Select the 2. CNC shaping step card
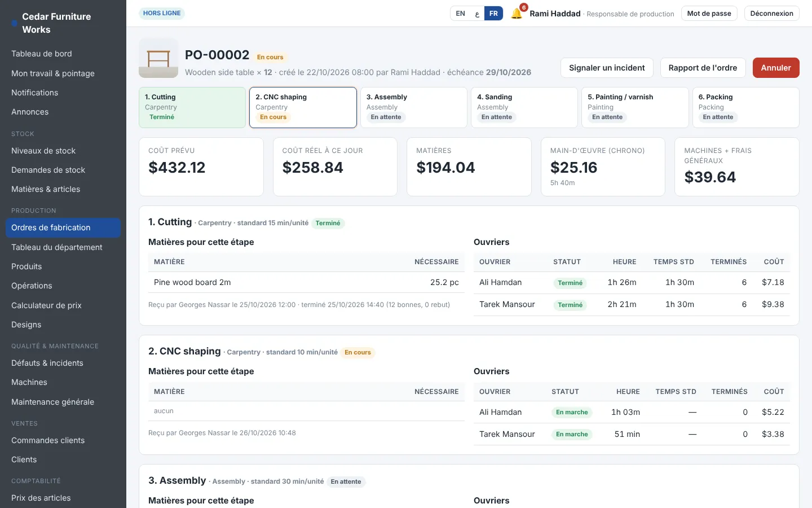812x508 pixels. coord(303,107)
